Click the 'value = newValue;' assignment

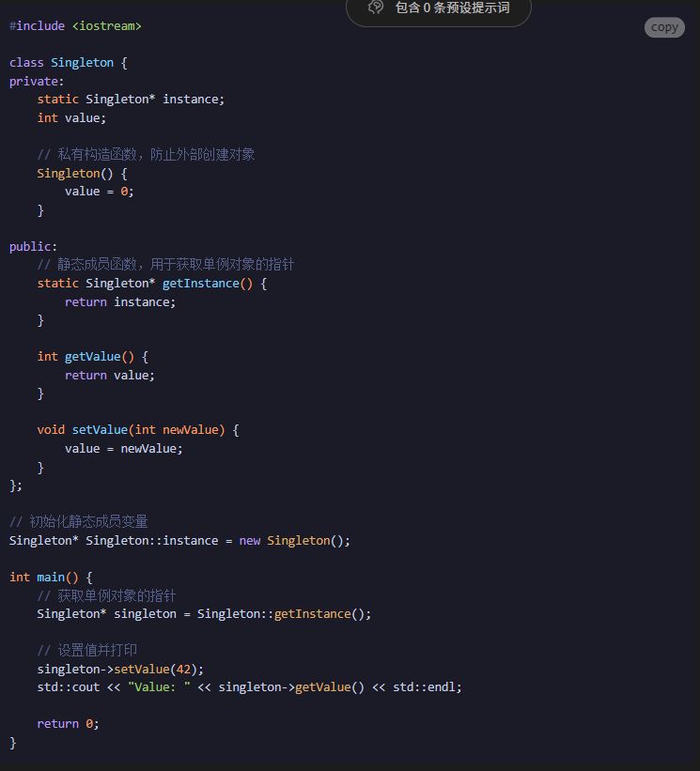[123, 448]
